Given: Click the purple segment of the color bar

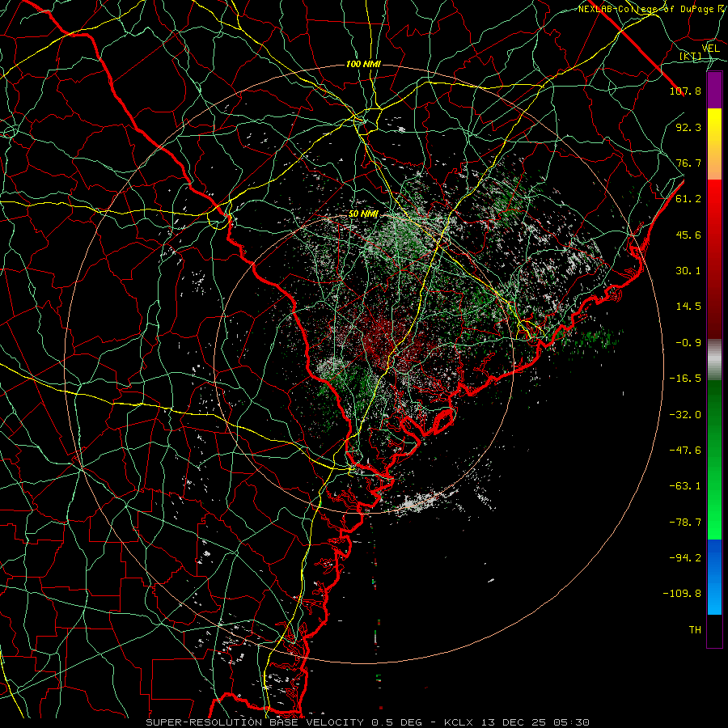Looking at the screenshot, I should click(714, 91).
